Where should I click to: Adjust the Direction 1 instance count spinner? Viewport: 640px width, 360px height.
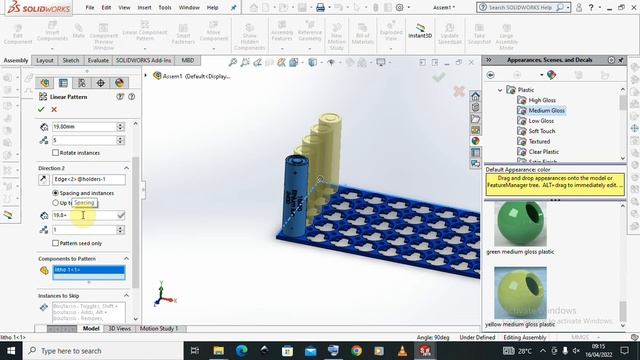pos(120,140)
